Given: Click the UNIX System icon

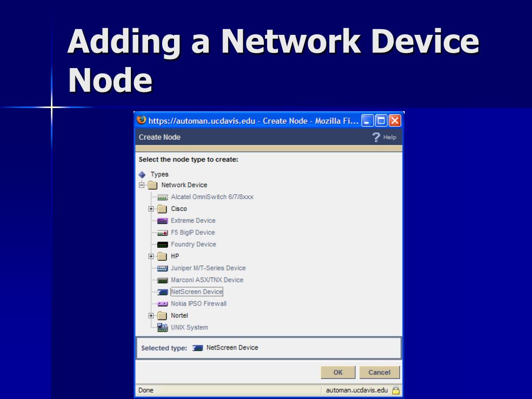Looking at the screenshot, I should click(x=163, y=327).
